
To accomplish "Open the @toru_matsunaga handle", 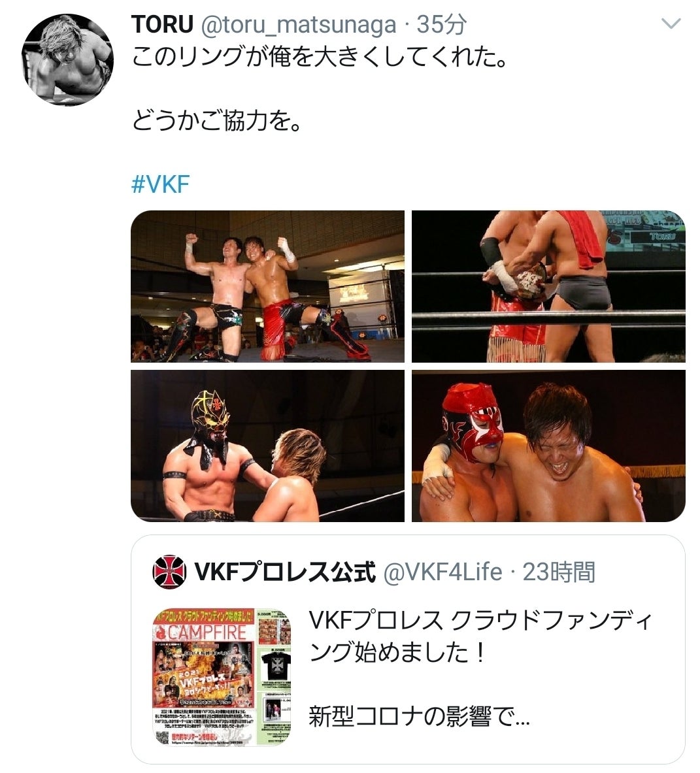I will pos(298,25).
